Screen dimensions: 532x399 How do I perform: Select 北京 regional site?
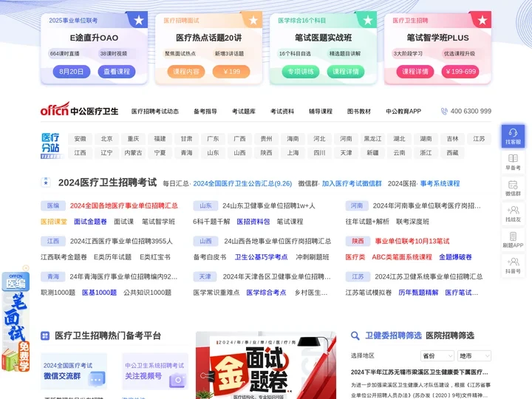[106, 139]
